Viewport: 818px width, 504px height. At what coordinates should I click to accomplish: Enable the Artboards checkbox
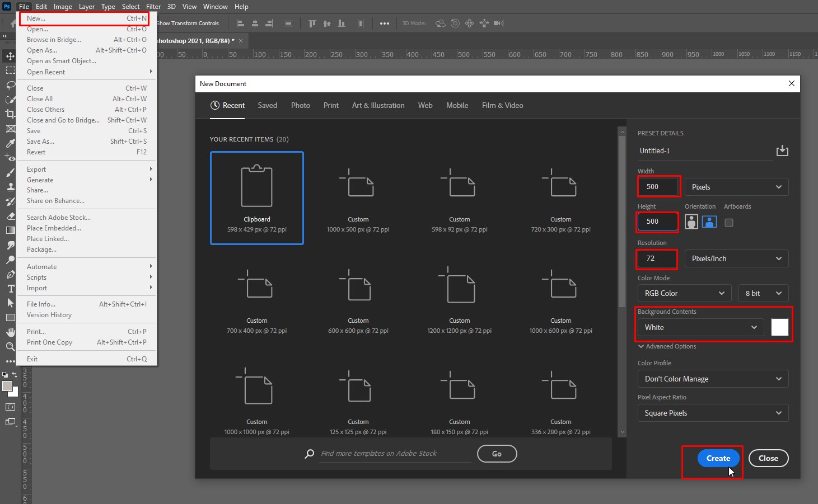point(728,223)
